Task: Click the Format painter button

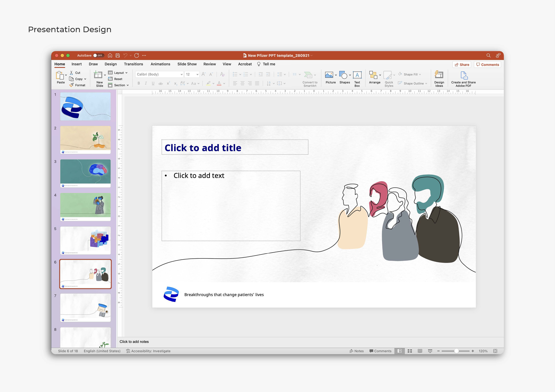Action: [x=77, y=85]
